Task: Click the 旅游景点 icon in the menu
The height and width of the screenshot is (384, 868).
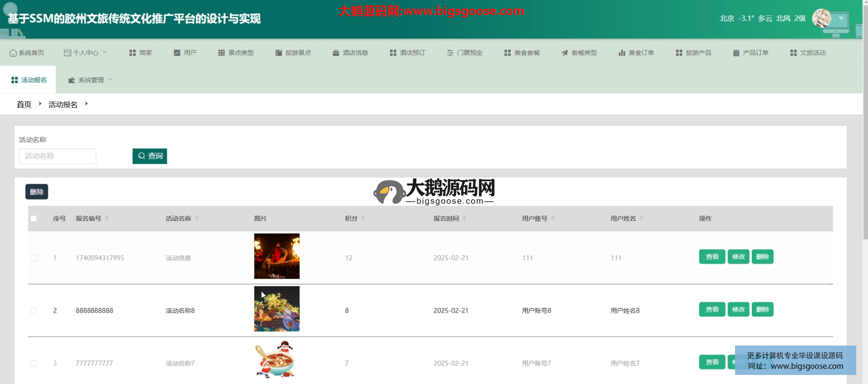Action: pyautogui.click(x=278, y=53)
